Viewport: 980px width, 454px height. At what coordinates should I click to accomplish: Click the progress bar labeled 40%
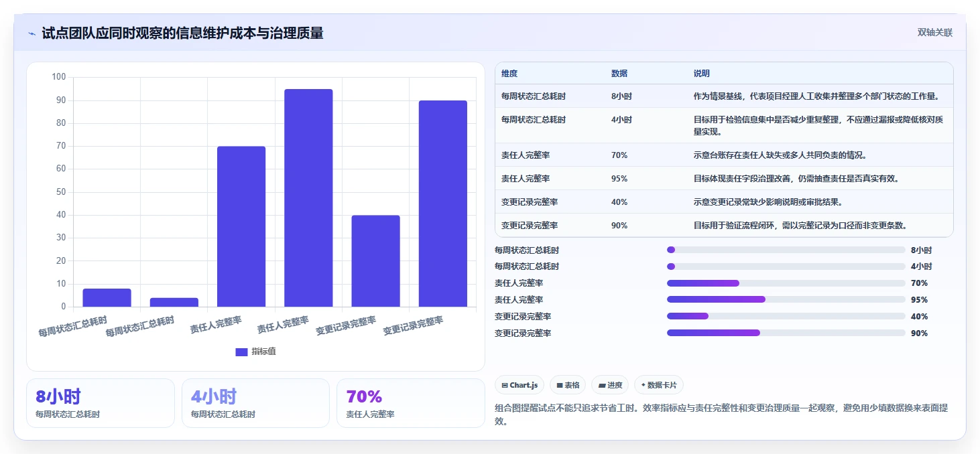786,316
